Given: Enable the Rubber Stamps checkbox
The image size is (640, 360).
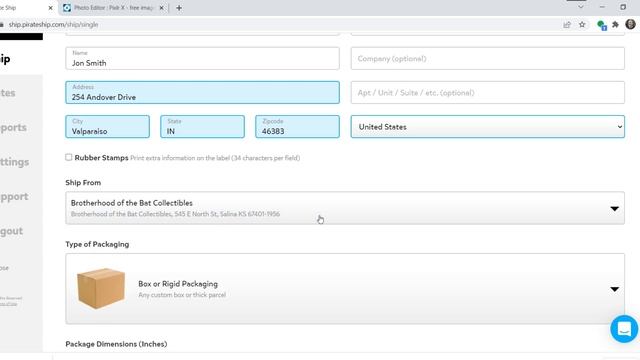Looking at the screenshot, I should [69, 157].
